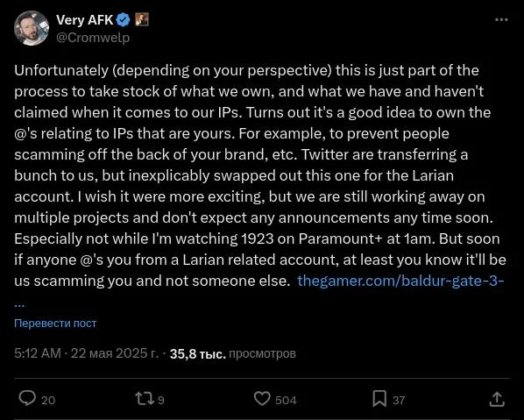
Task: Click Перевести пост to translate
Action: click(x=55, y=323)
